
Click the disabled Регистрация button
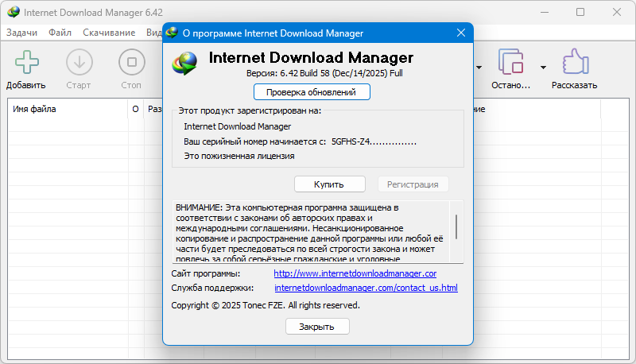(413, 184)
